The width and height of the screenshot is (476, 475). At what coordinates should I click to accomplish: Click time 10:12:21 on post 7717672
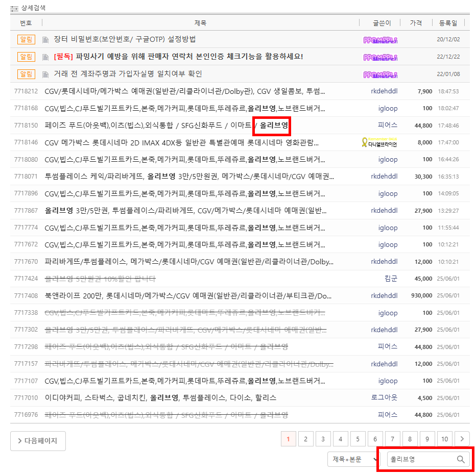tap(448, 244)
